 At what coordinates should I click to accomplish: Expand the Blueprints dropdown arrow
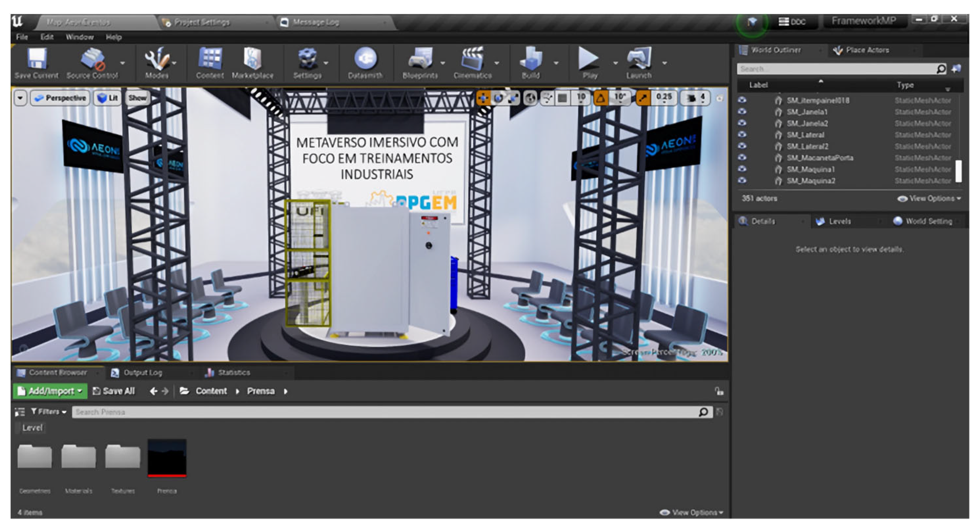(x=443, y=63)
